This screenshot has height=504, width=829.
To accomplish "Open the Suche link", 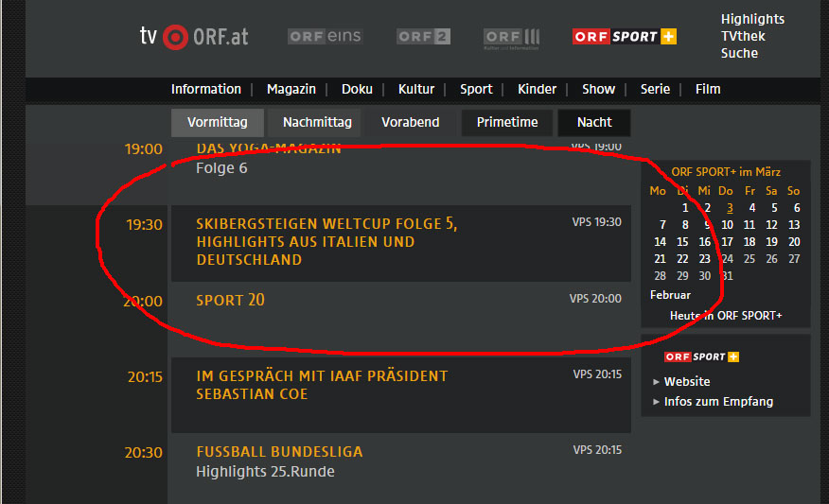I will [x=739, y=53].
